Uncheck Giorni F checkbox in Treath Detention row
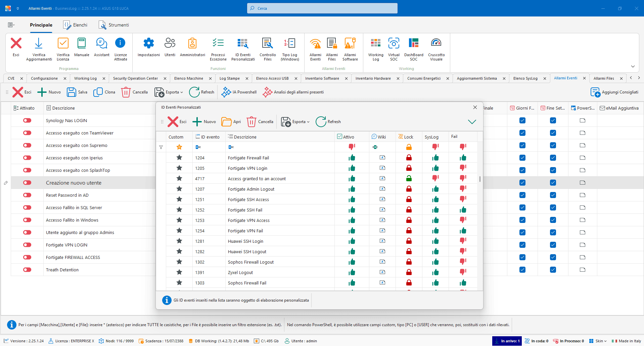Image resolution: width=644 pixels, height=346 pixels. pos(522,270)
